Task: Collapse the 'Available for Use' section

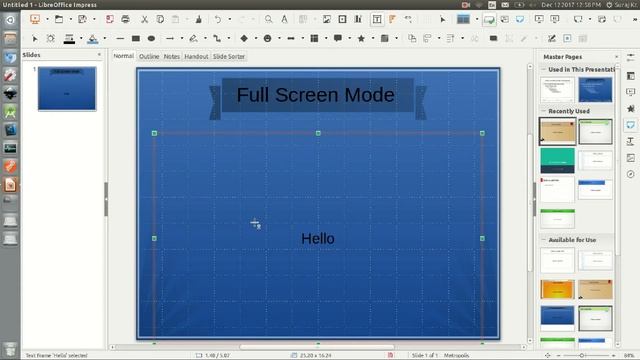Action: (543, 240)
